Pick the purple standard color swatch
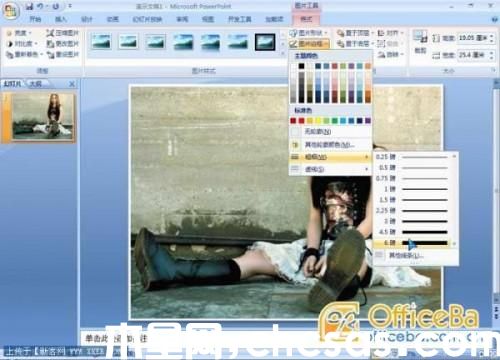The height and width of the screenshot is (360, 500). point(368,121)
